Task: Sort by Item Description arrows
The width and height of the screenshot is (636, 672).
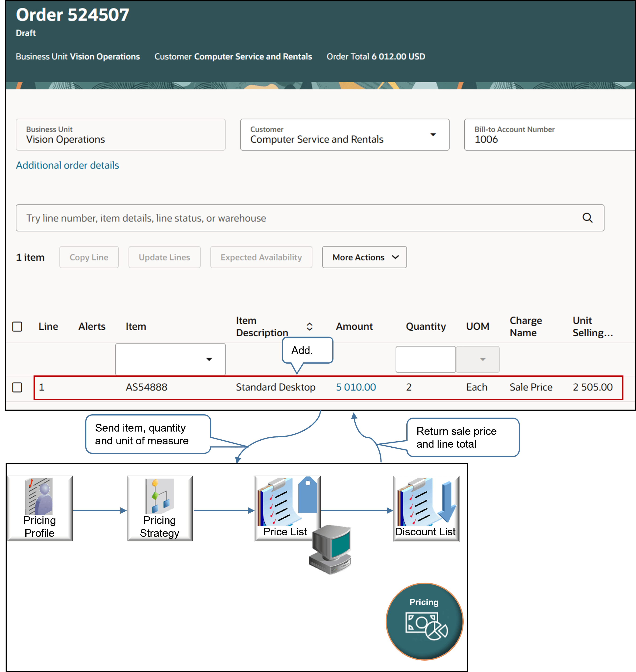Action: [x=309, y=326]
